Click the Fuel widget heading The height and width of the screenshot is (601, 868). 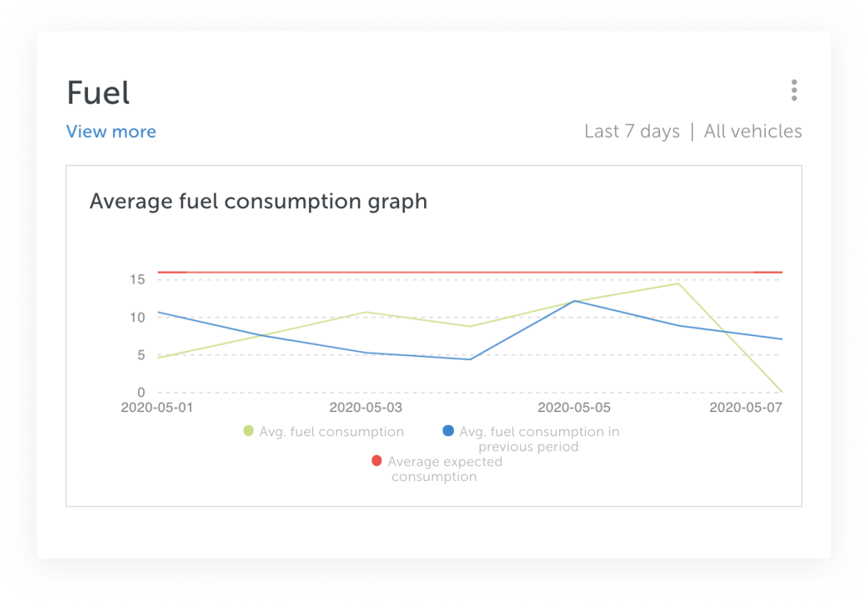pyautogui.click(x=98, y=92)
